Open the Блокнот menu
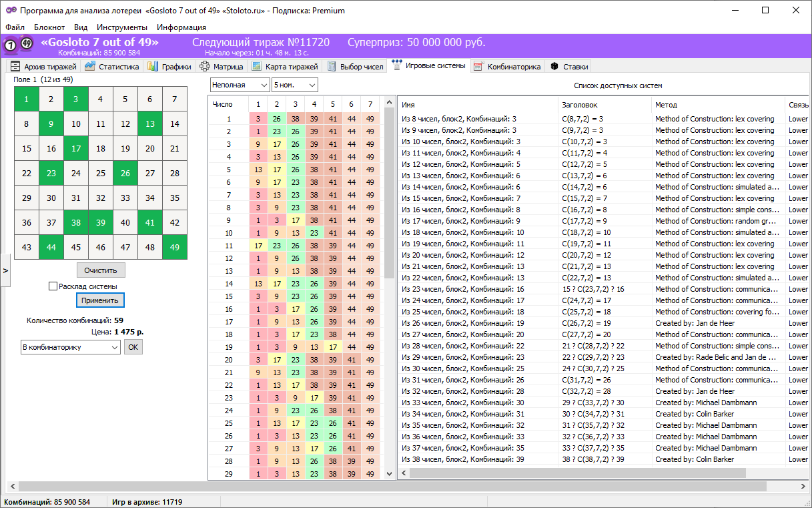 [x=49, y=27]
